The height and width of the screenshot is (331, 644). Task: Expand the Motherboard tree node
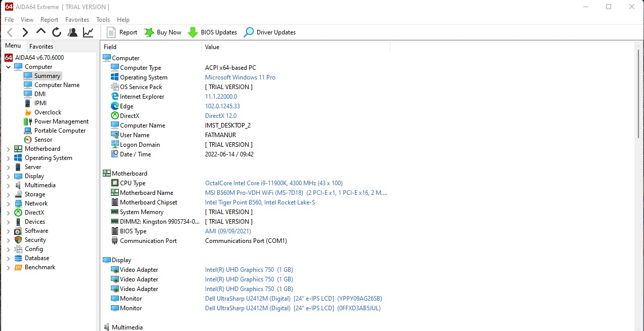point(8,149)
